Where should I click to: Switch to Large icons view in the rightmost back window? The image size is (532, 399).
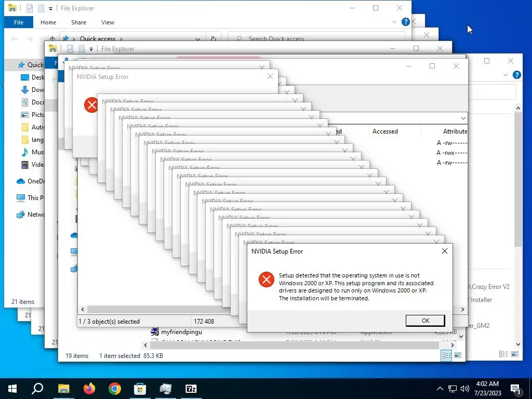click(x=515, y=354)
